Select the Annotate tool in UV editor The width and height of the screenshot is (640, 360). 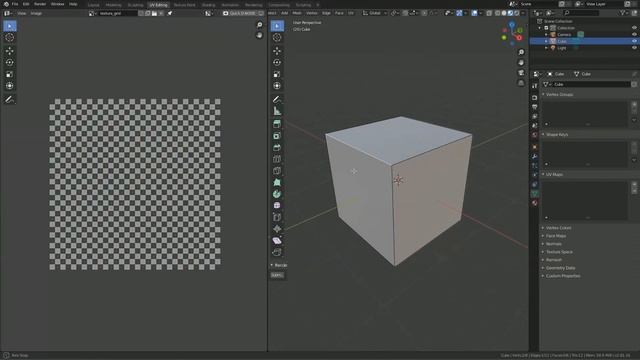click(x=10, y=99)
